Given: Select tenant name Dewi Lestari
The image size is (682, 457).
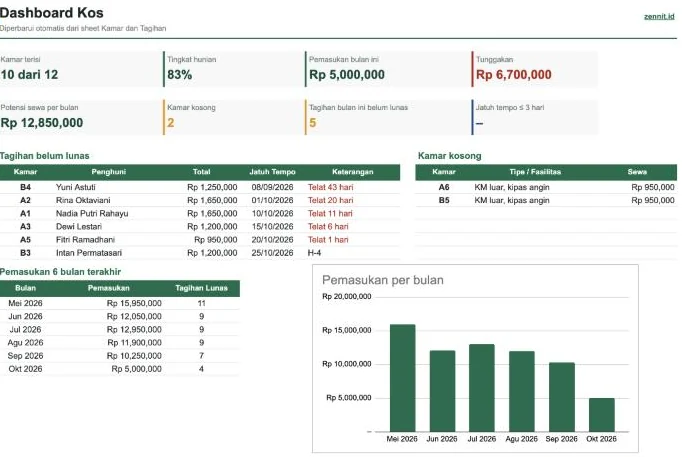Looking at the screenshot, I should point(79,227).
